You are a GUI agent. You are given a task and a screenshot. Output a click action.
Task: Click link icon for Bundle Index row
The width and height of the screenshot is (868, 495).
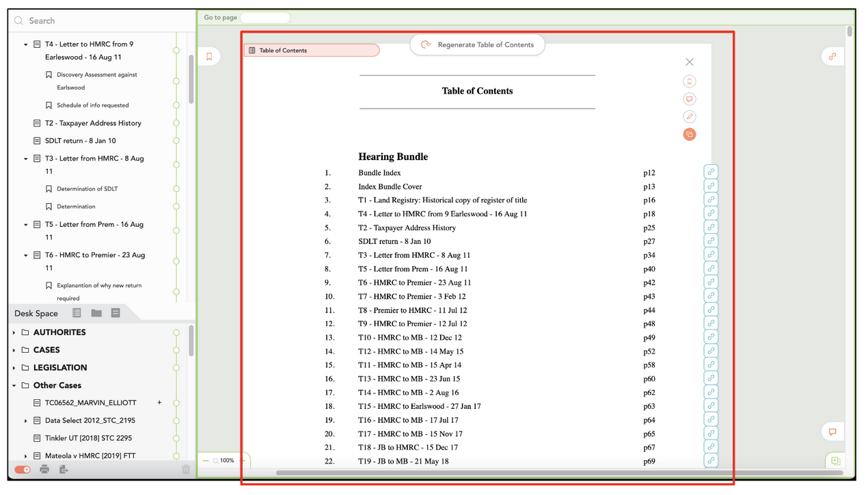711,172
